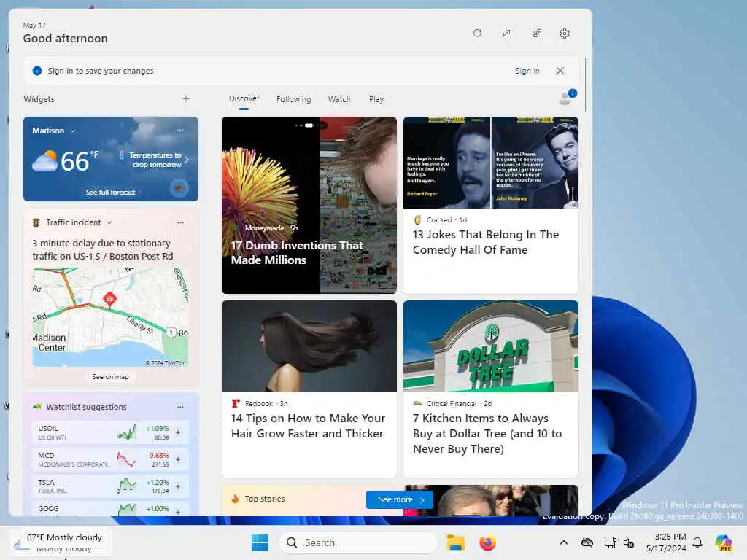Click the taskbar Search box
This screenshot has height=560, width=747.
[x=357, y=542]
